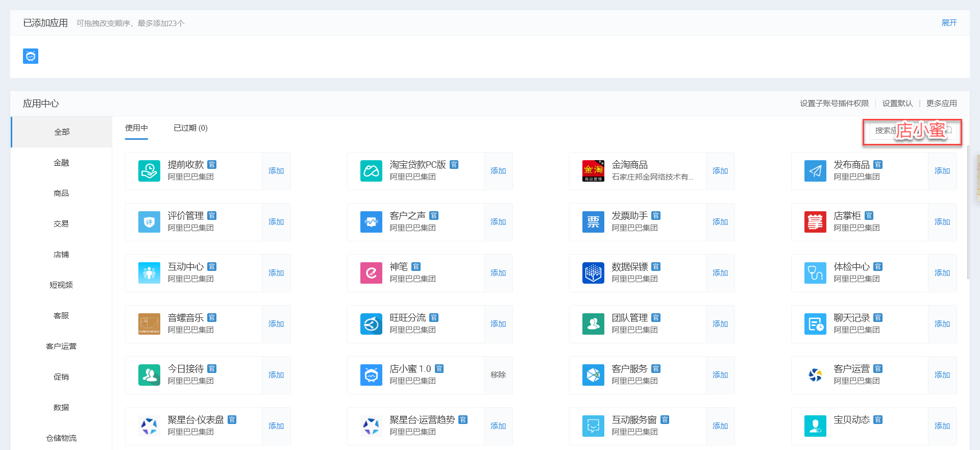Add the 金淘商品 app
980x450 pixels.
720,171
